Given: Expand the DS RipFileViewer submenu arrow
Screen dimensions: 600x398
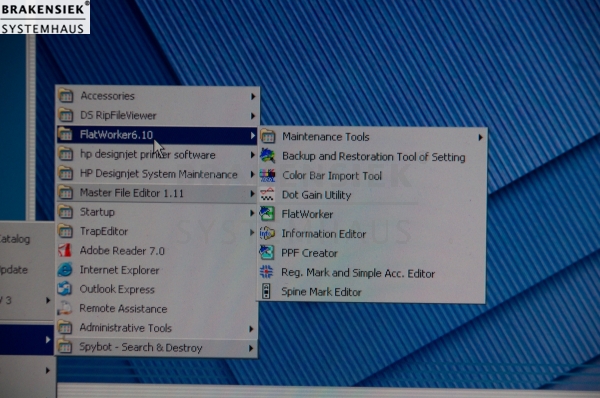Looking at the screenshot, I should point(253,116).
